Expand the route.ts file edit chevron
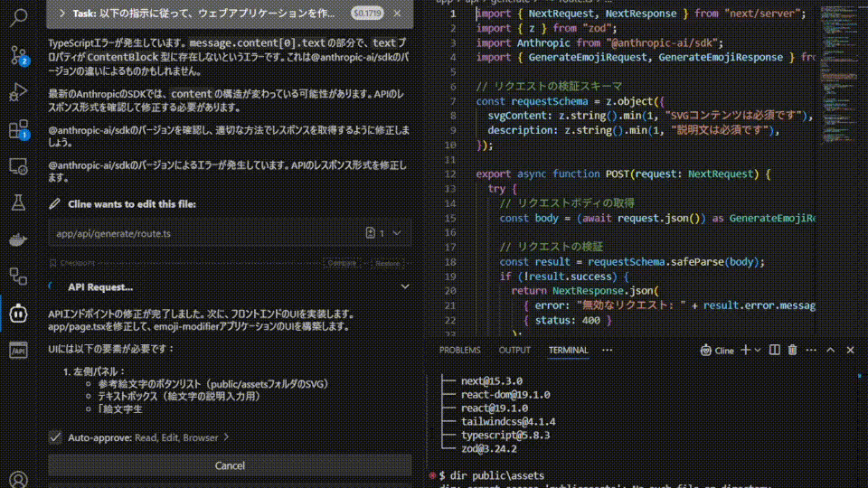 (397, 233)
